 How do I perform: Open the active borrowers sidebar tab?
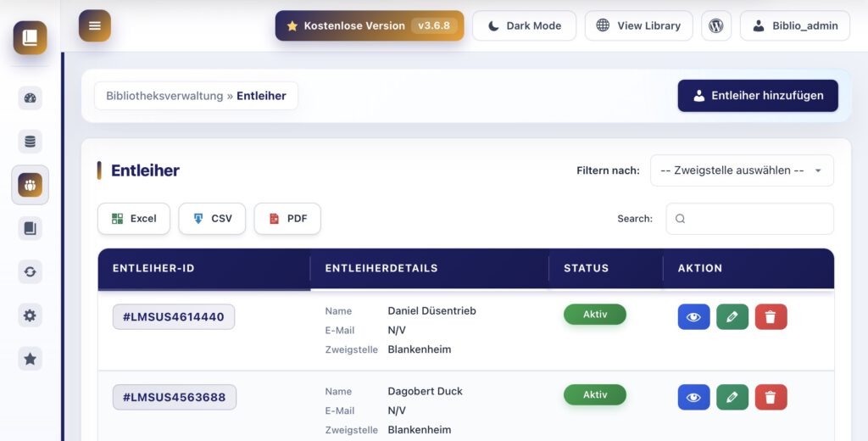point(30,185)
